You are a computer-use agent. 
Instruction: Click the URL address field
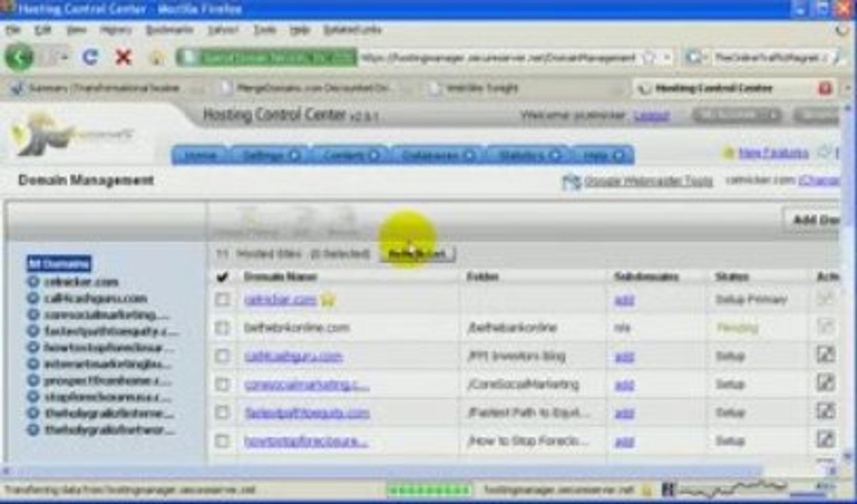(x=497, y=57)
